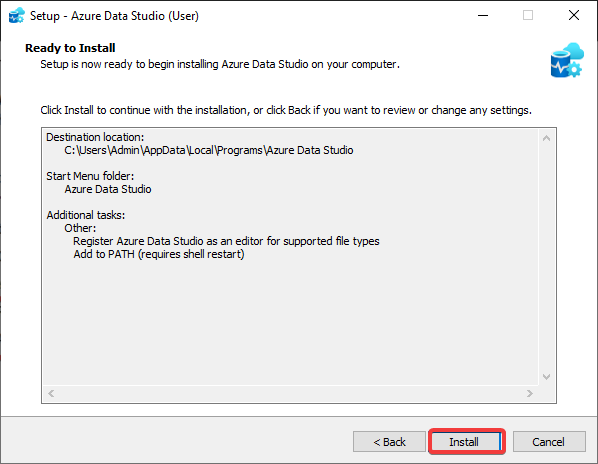Click the vertical scrollbar track of summary
This screenshot has height=464, width=598.
pyautogui.click(x=546, y=257)
